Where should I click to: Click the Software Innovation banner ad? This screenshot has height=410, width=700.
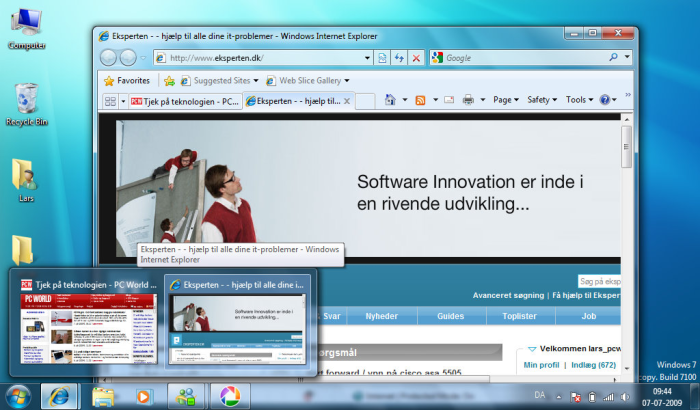pos(368,188)
